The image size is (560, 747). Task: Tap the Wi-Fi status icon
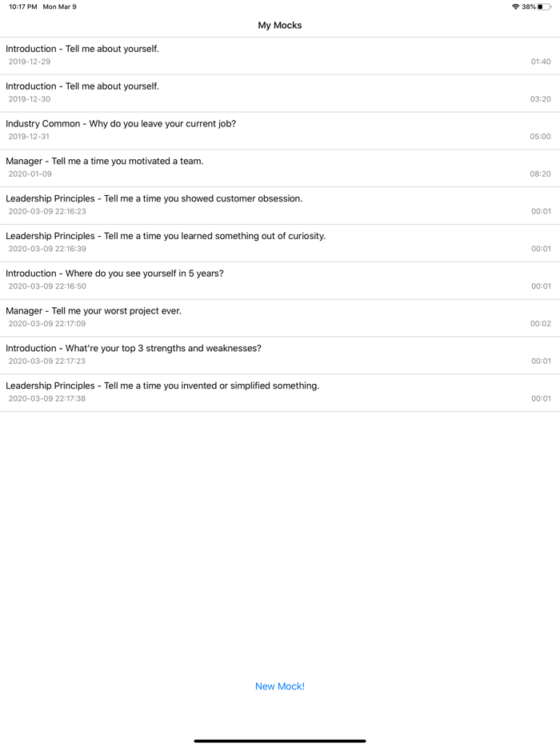pyautogui.click(x=516, y=6)
